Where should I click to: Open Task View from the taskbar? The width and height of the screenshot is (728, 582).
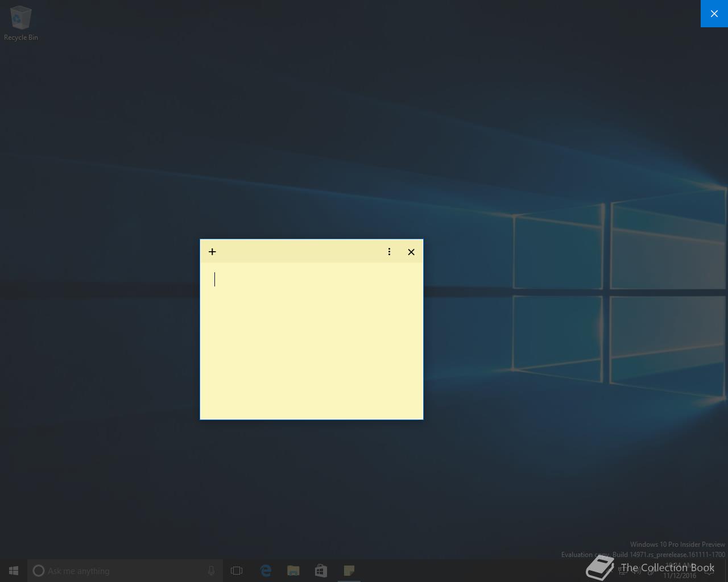[x=237, y=571]
